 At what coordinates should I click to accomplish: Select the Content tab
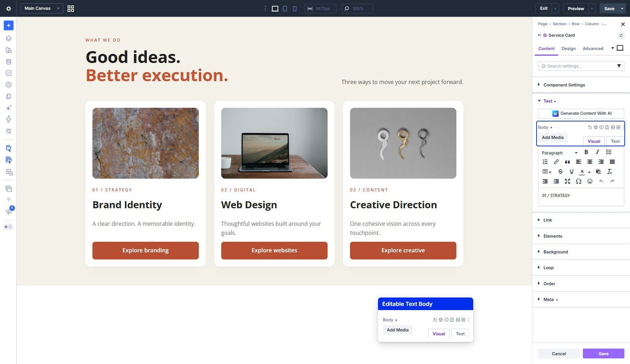[x=546, y=49]
